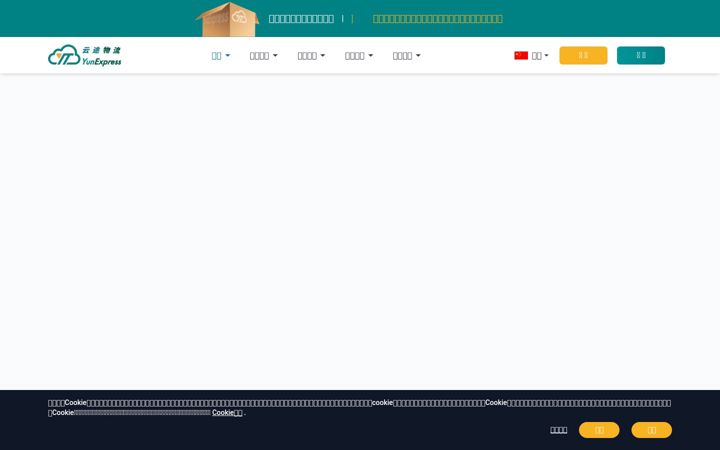Click the last yellow cookie banner button
Viewport: 720px width, 450px height.
pyautogui.click(x=652, y=430)
